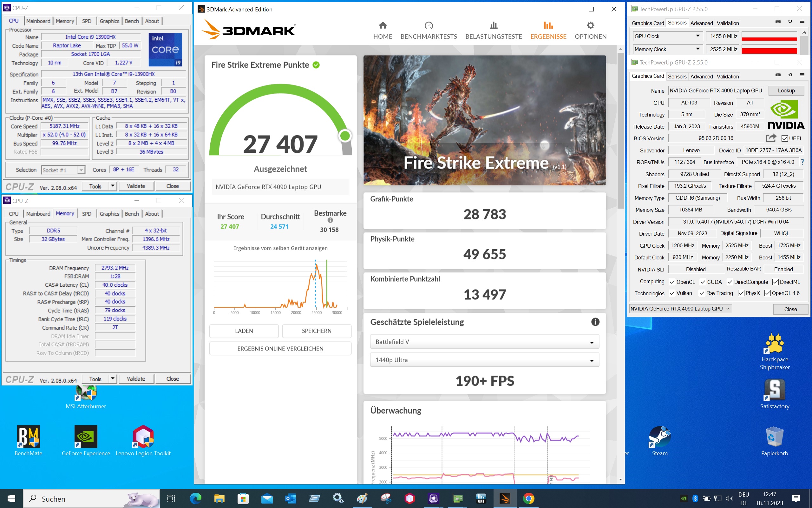Click screenshot camera icon in GPU-Z Sensors window
The image size is (812, 508).
click(778, 21)
